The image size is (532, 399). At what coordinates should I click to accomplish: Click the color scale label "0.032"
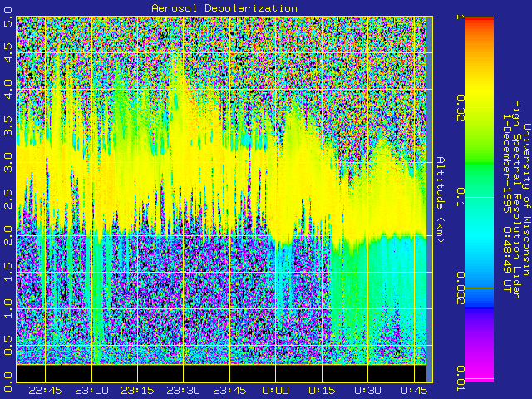[x=460, y=288]
